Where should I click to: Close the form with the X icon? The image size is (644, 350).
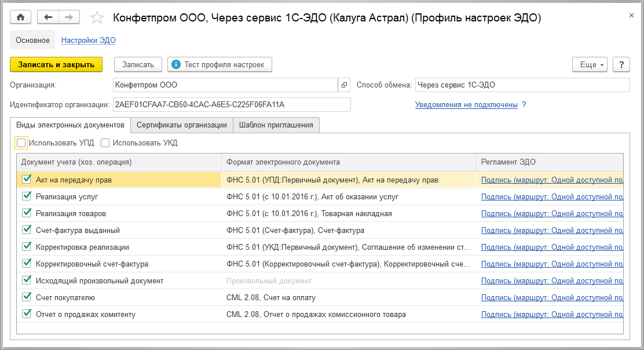pos(631,16)
